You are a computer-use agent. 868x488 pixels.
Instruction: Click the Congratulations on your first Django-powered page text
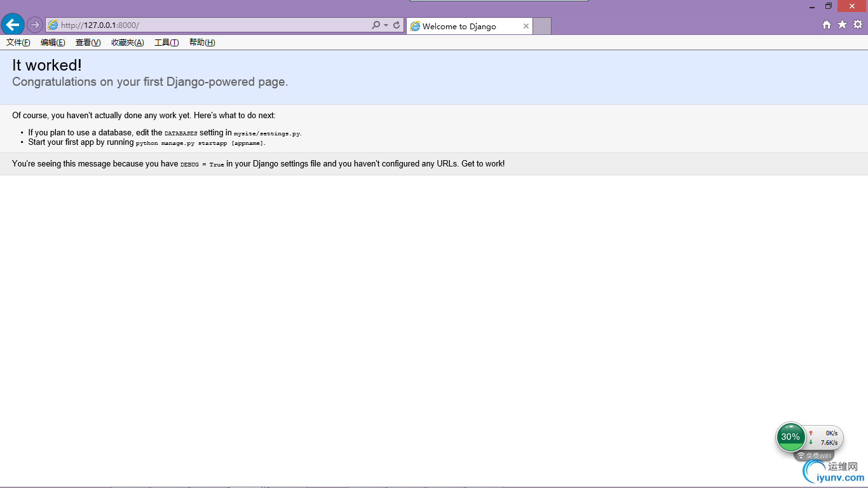pos(150,82)
